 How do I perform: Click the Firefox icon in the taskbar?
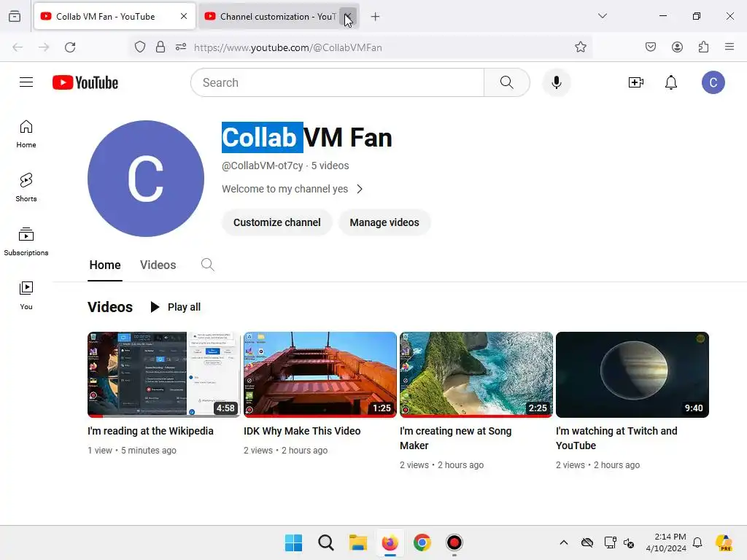click(x=390, y=542)
